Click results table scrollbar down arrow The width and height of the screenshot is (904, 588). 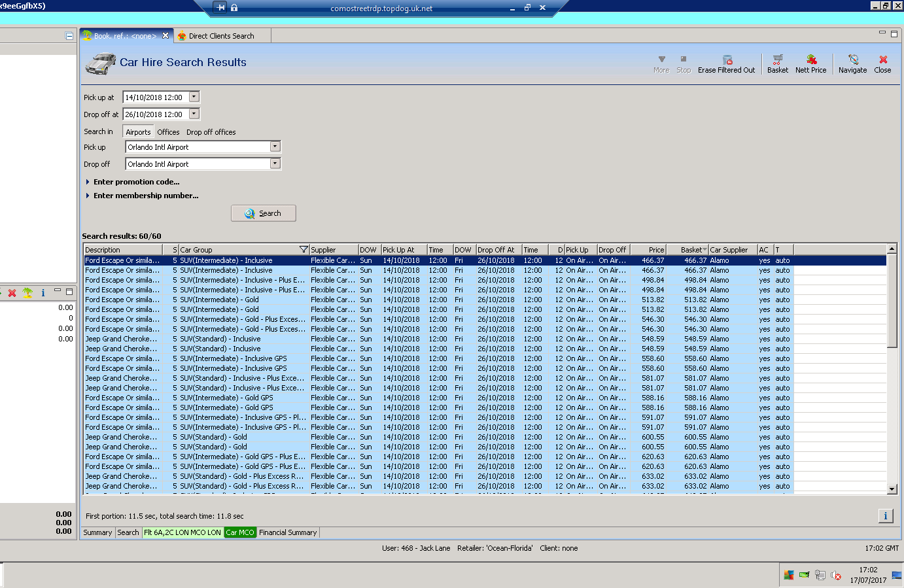pos(891,489)
